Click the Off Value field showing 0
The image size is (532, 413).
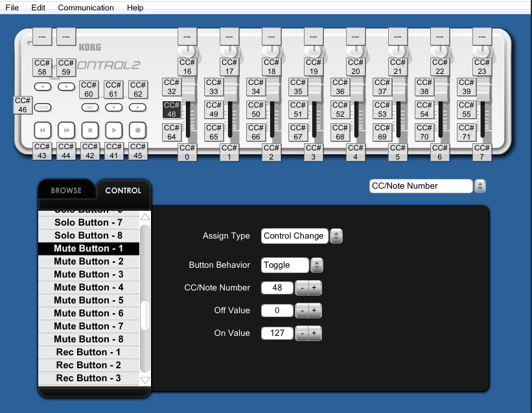(277, 311)
